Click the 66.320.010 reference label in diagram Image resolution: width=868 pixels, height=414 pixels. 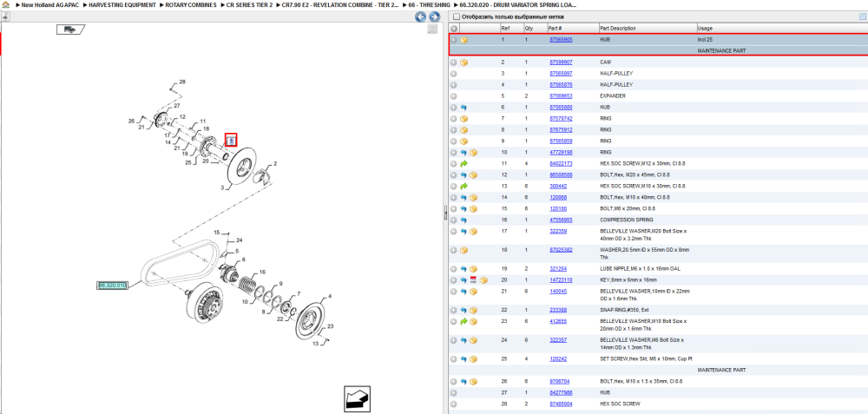pyautogui.click(x=112, y=285)
